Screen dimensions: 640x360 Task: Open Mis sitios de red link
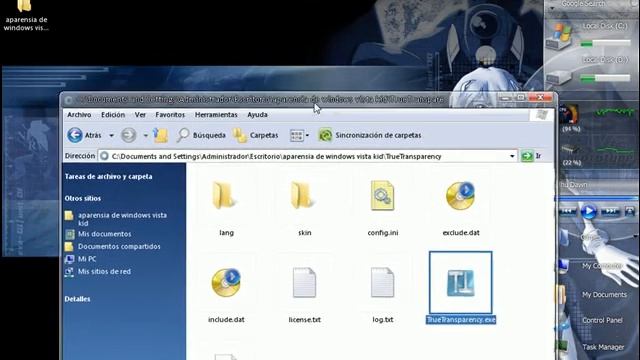point(104,271)
